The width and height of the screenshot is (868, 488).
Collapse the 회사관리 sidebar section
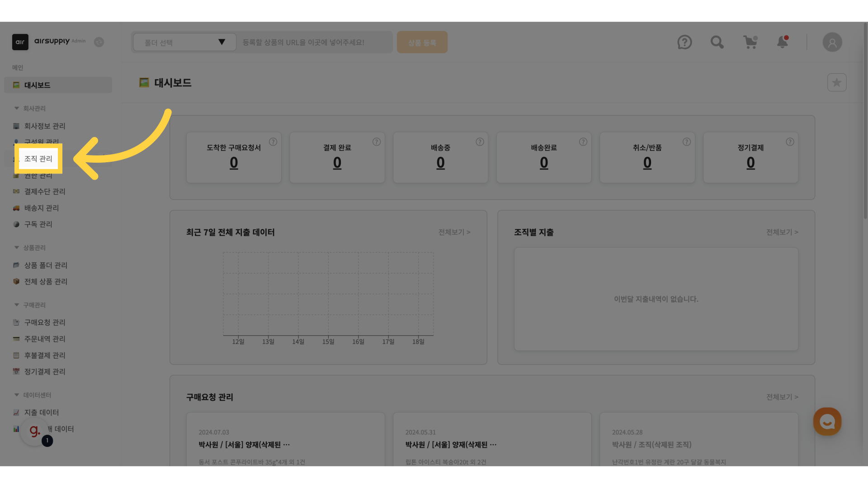click(17, 108)
